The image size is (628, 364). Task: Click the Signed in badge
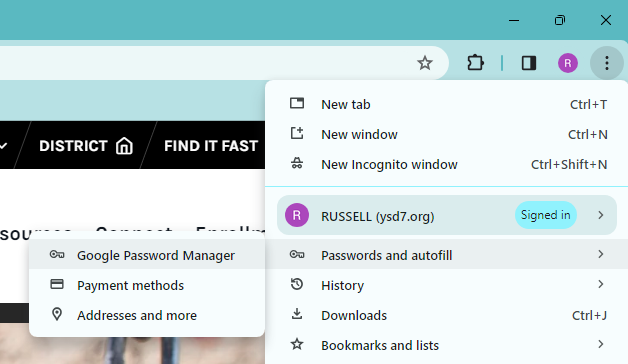(545, 215)
